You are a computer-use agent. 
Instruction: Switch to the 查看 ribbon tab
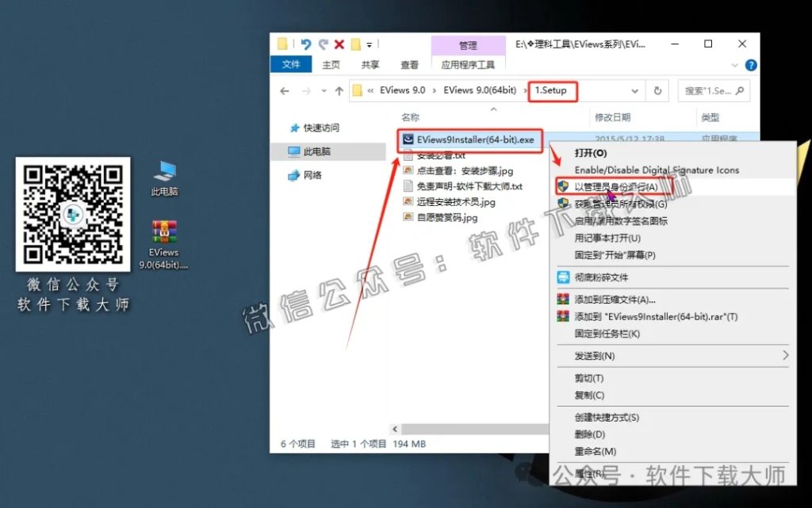[408, 64]
